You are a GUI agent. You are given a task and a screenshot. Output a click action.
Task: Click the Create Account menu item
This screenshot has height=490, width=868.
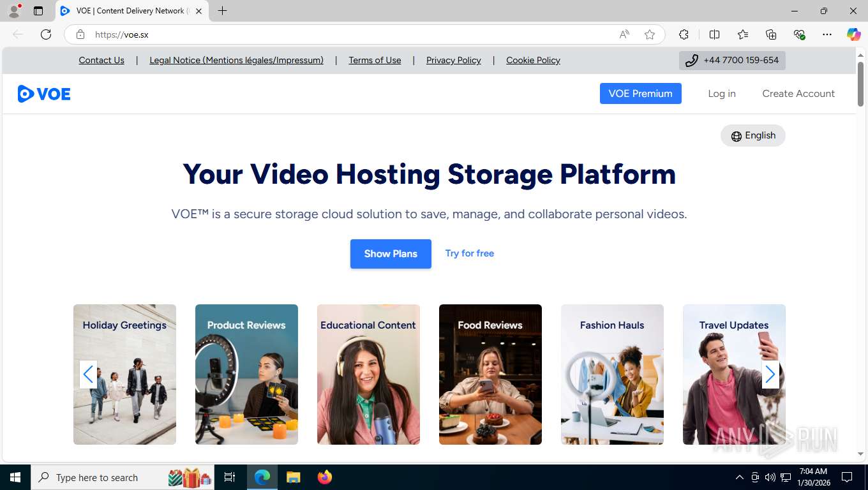coord(798,93)
